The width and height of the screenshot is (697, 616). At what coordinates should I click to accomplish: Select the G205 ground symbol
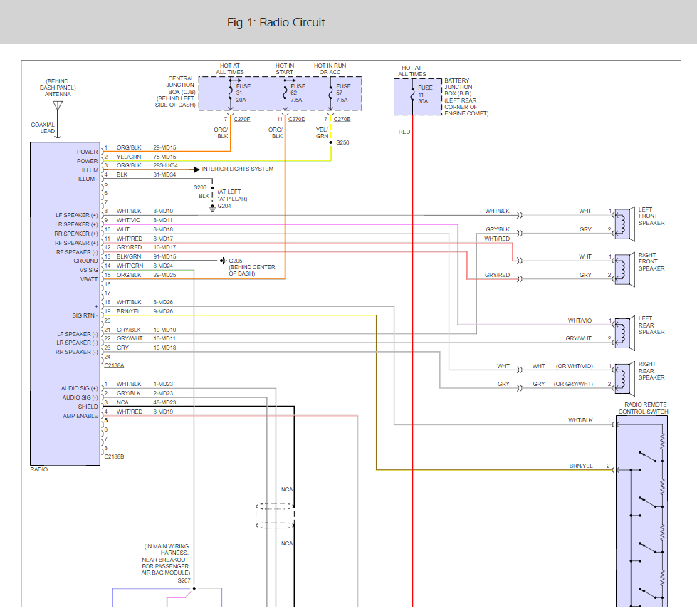point(223,261)
